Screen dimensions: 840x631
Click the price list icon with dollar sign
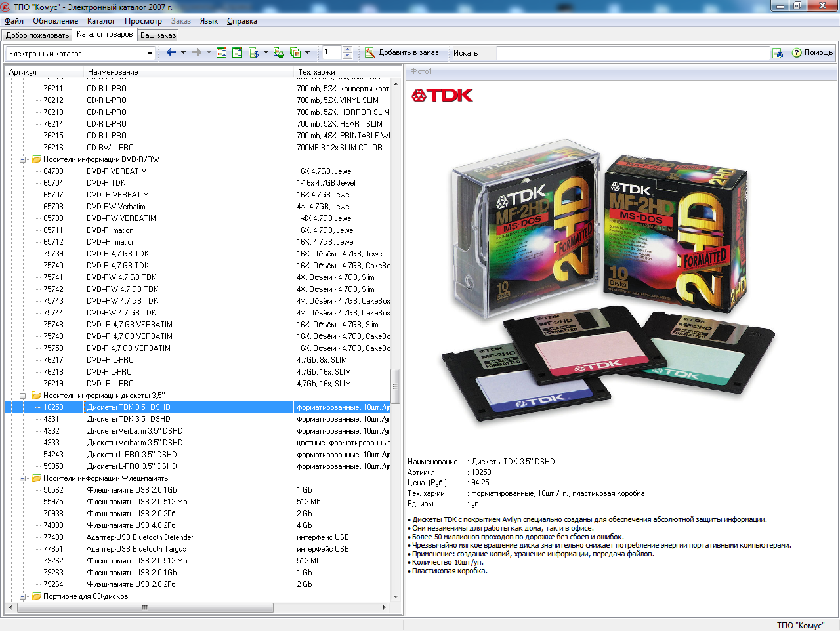click(253, 52)
